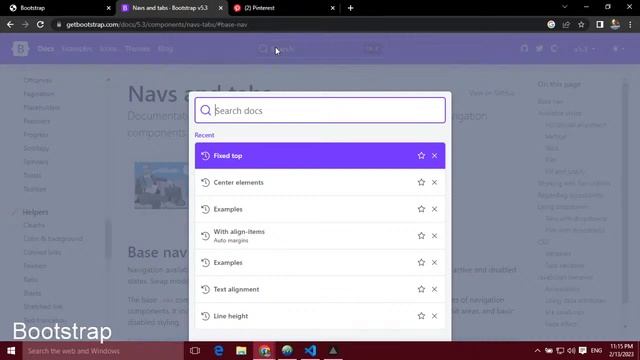640x360 pixels.
Task: Remove Line height from history
Action: [x=434, y=316]
